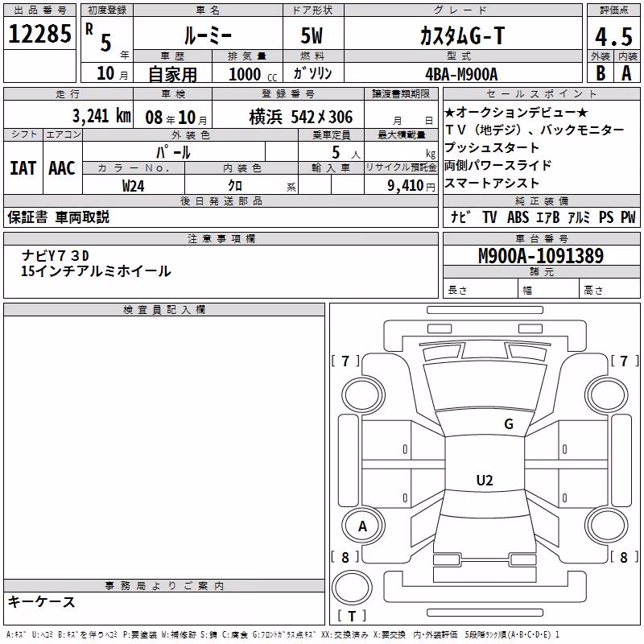644x644 pixels.
Task: Select color number W24
Action: (133, 186)
